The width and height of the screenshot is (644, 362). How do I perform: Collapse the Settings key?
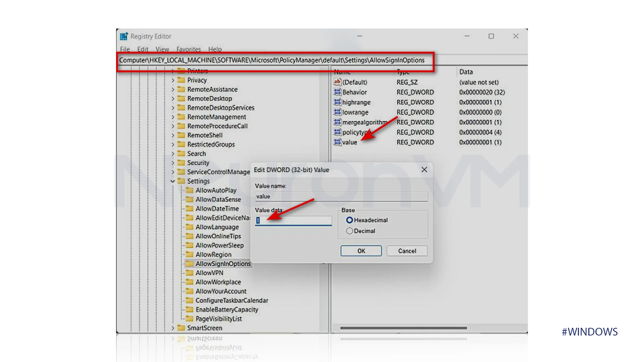(173, 181)
